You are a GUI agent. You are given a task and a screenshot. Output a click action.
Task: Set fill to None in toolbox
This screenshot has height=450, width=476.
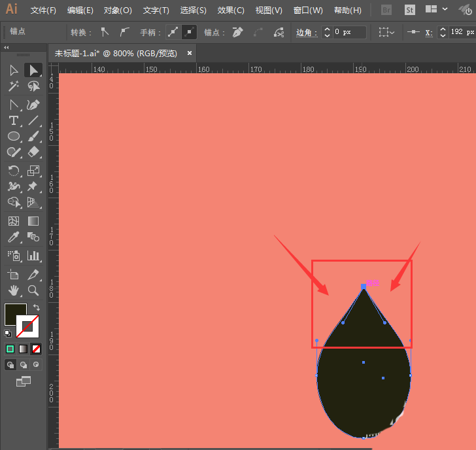(x=37, y=349)
